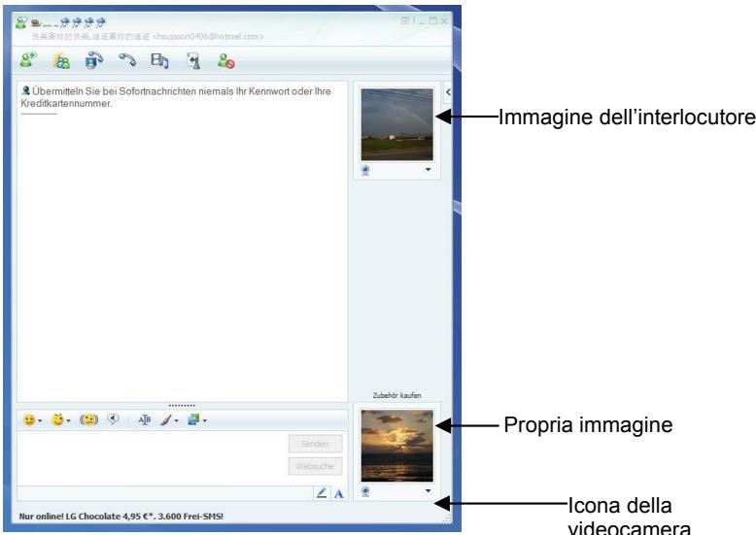Open the share files folder icon

coord(61,61)
